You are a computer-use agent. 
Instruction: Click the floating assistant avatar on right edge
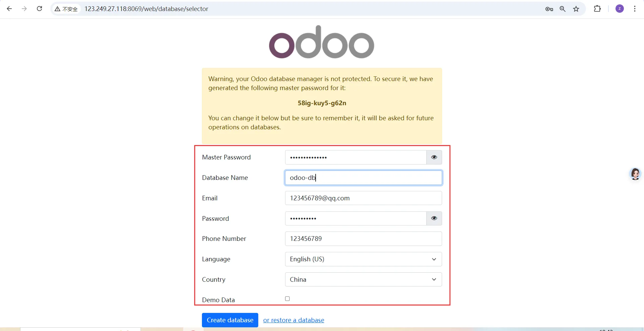pos(635,174)
